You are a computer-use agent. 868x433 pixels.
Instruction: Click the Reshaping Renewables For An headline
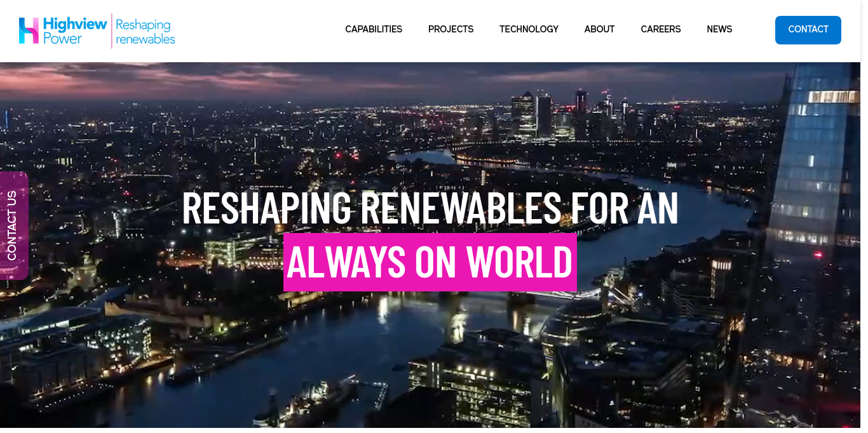pos(430,208)
